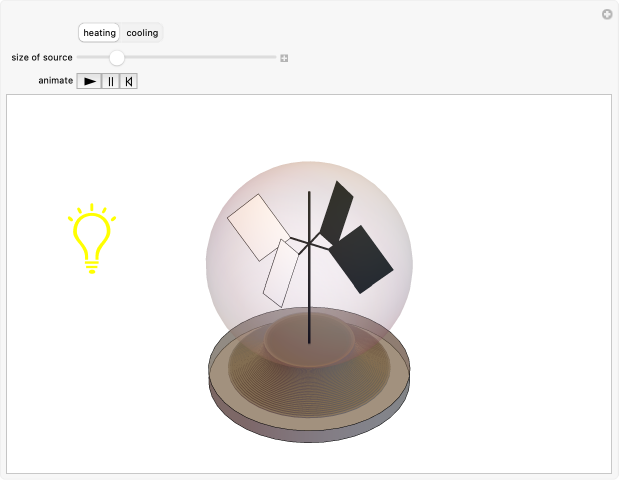This screenshot has height=481, width=619.
Task: Click the vertical spindle above the vanes
Action: point(309,210)
